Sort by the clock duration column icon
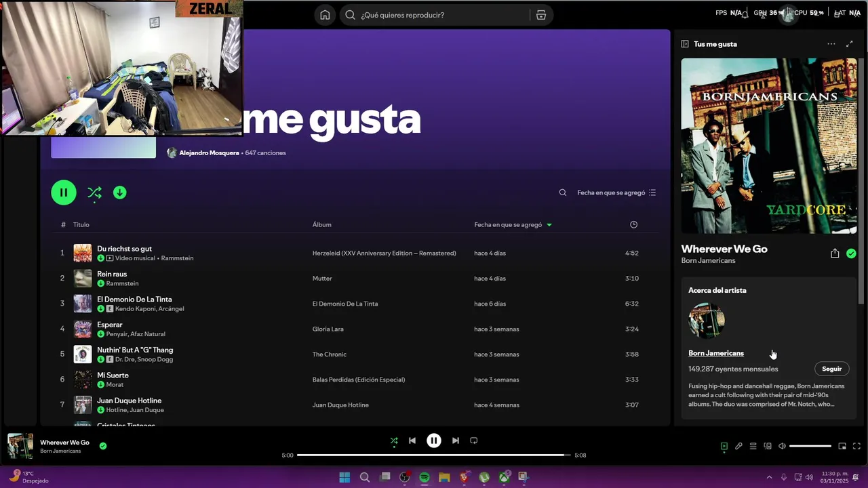 [633, 224]
